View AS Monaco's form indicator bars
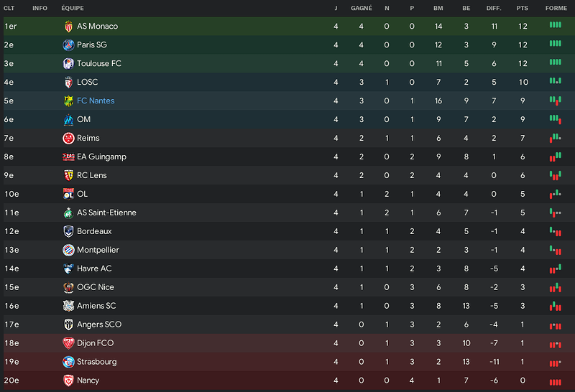Screen dimensions: 575x392 point(555,25)
